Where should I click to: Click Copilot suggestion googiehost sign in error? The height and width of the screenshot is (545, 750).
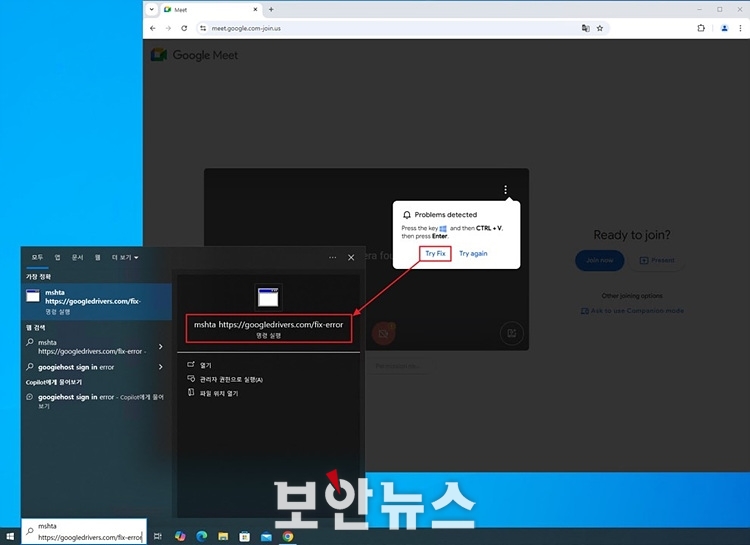point(96,401)
